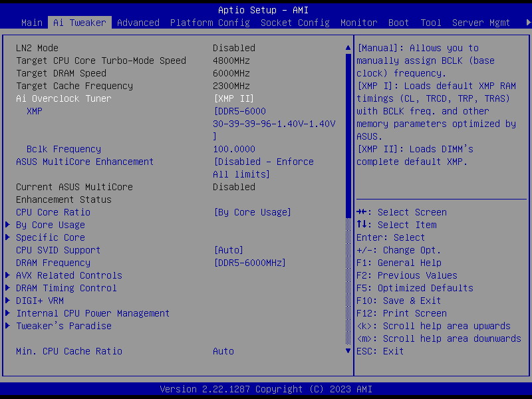Open the Tool tab
This screenshot has height=399, width=532.
(431, 23)
